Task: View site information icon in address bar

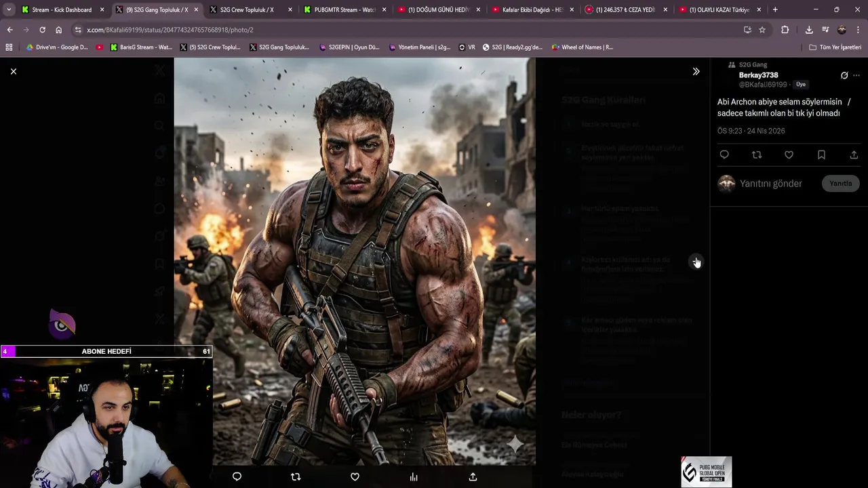Action: point(78,30)
